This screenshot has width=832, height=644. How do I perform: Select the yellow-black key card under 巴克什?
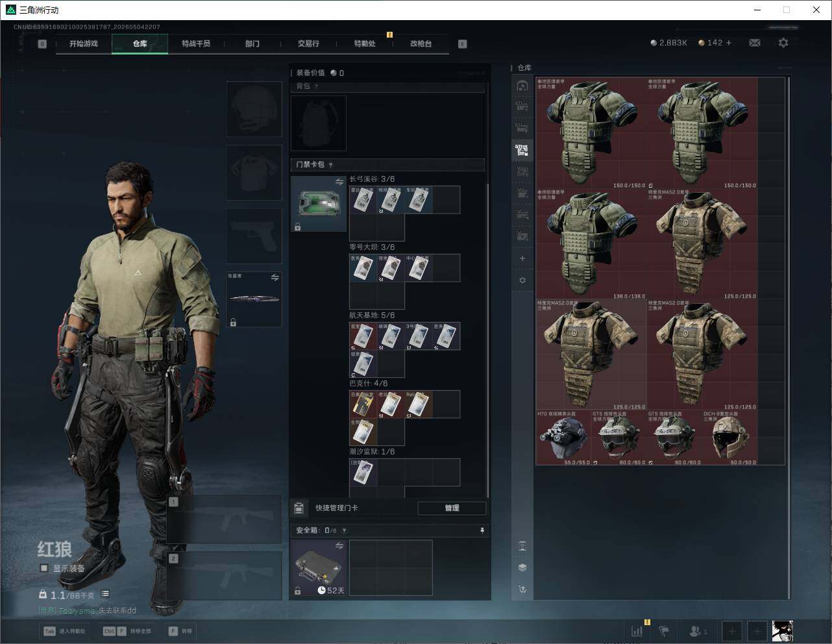(363, 404)
